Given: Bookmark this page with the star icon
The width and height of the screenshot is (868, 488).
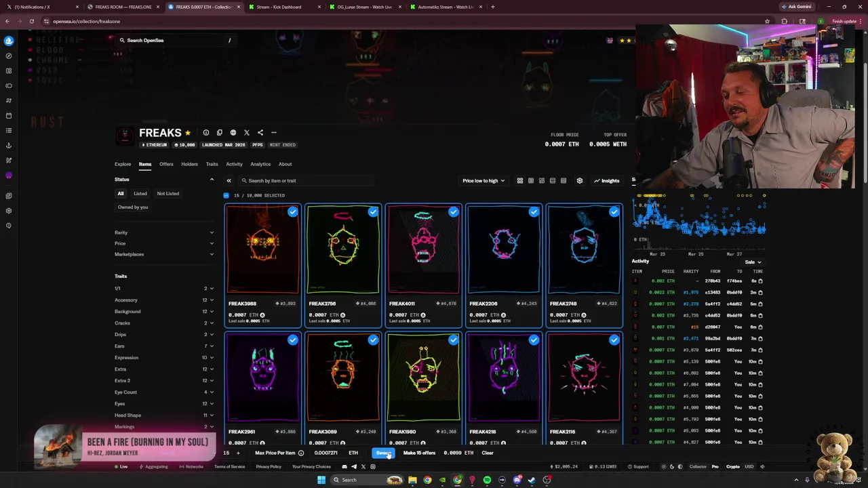Looking at the screenshot, I should pos(767,21).
